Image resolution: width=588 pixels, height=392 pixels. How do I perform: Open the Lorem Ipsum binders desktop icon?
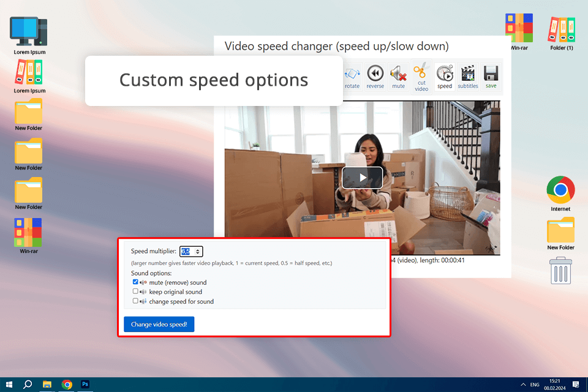click(29, 77)
